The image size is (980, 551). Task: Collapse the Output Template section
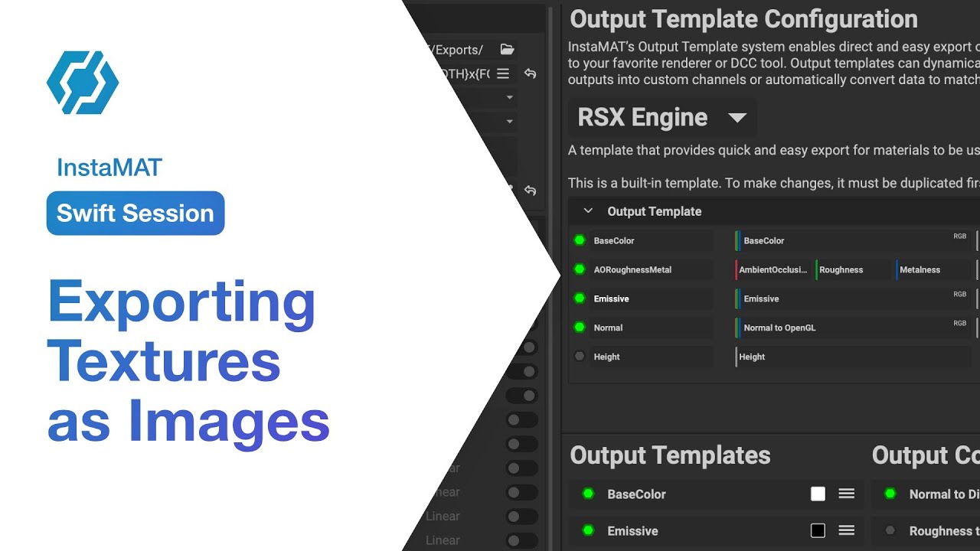pos(588,211)
